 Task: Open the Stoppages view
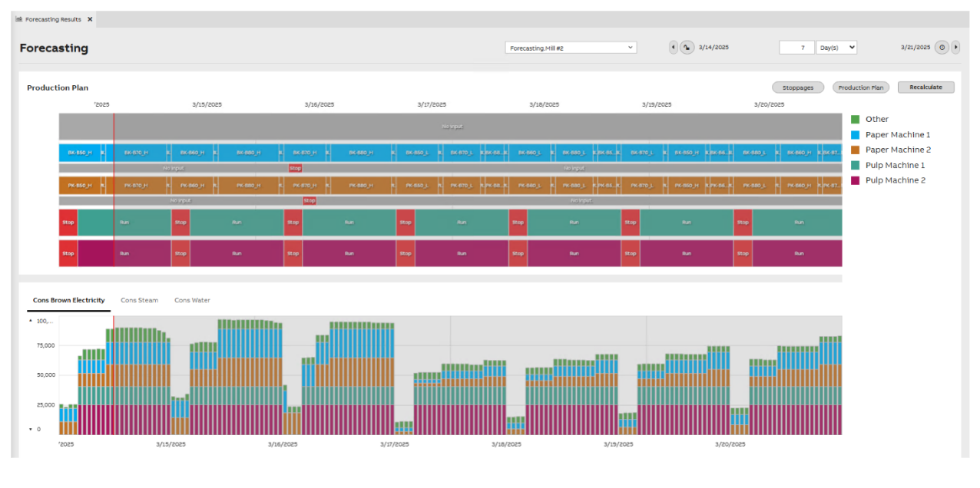[x=798, y=87]
